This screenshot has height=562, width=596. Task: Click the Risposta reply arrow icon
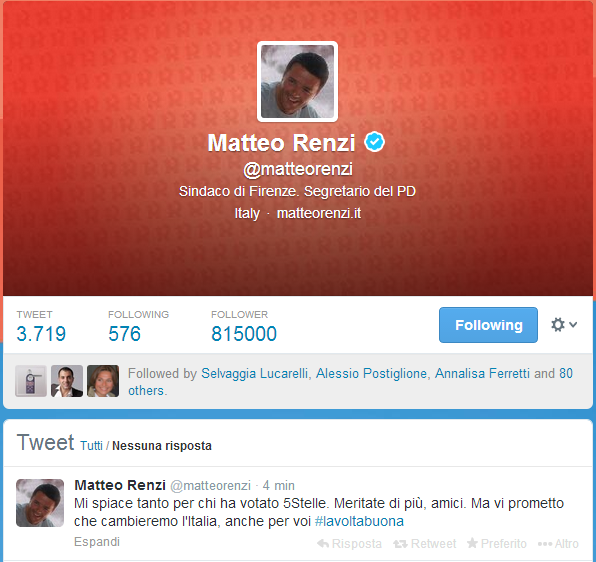[323, 543]
